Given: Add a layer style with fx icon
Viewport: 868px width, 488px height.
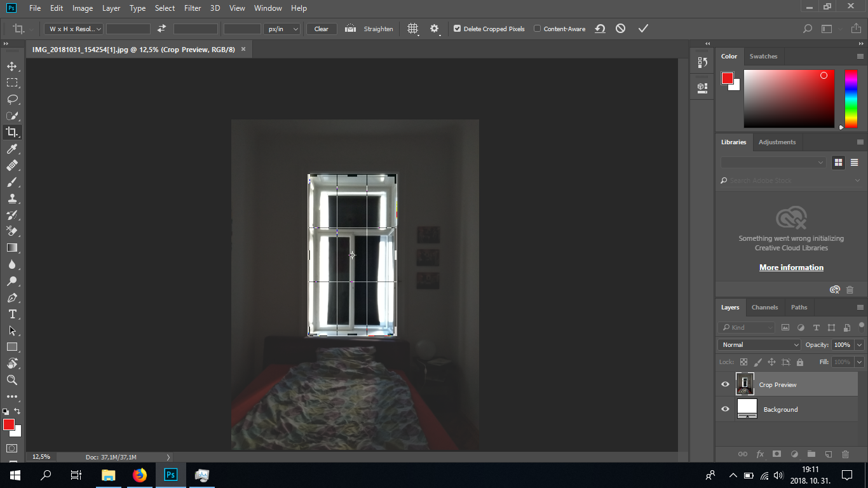Looking at the screenshot, I should pos(760,454).
